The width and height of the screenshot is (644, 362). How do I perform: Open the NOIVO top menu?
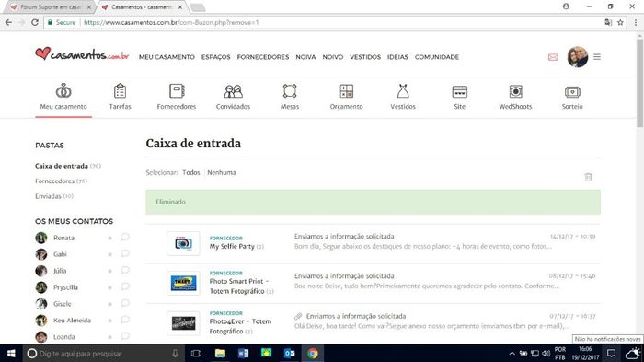tap(333, 57)
